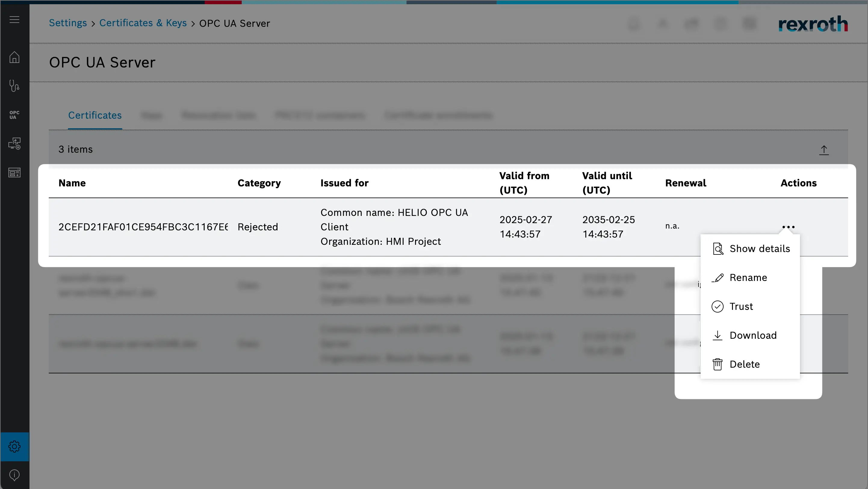Image resolution: width=868 pixels, height=489 pixels.
Task: Select the 2CEFD21FAF01CE954FBC3C1167E6 certificate row
Action: click(x=143, y=227)
